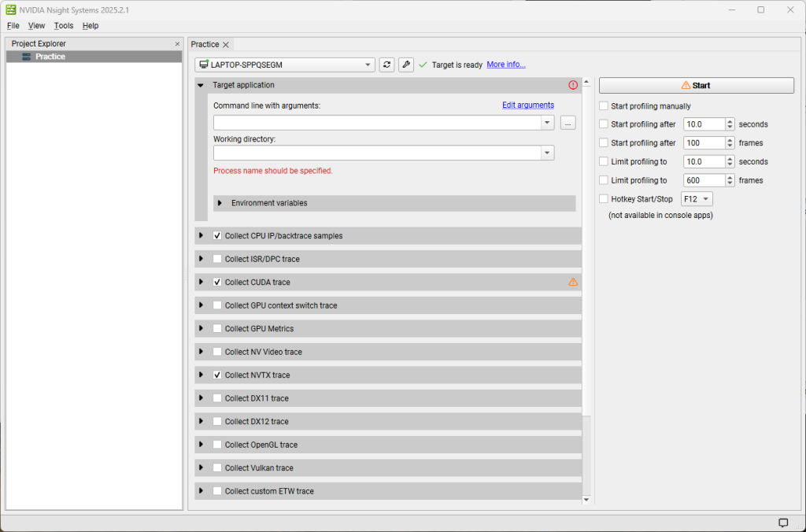The image size is (806, 532).
Task: Expand Collect GPU Metrics options
Action: click(x=201, y=328)
